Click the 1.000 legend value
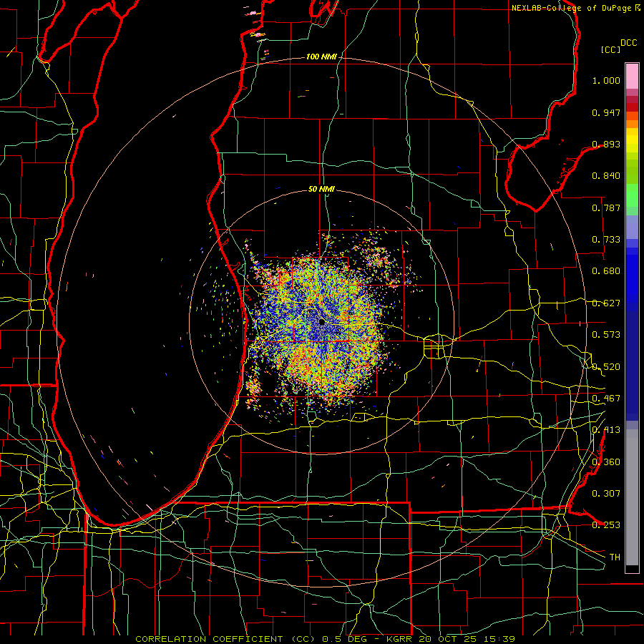The image size is (644, 644). click(x=606, y=80)
